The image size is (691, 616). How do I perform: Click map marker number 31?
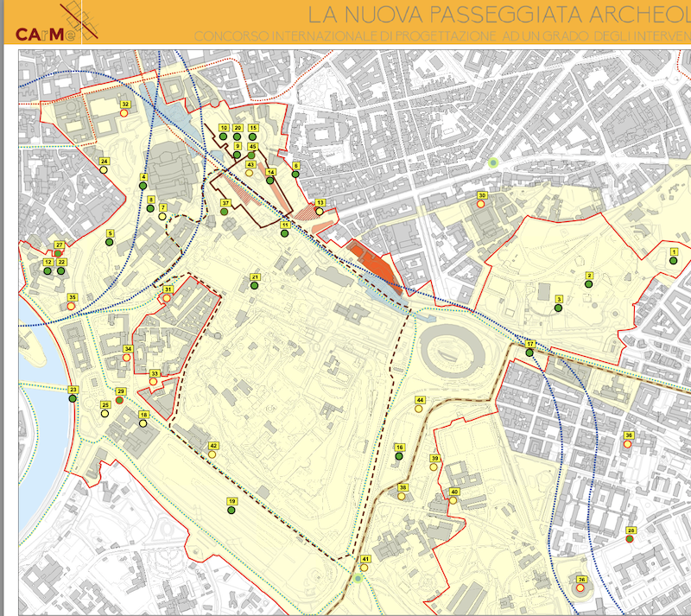click(x=167, y=298)
